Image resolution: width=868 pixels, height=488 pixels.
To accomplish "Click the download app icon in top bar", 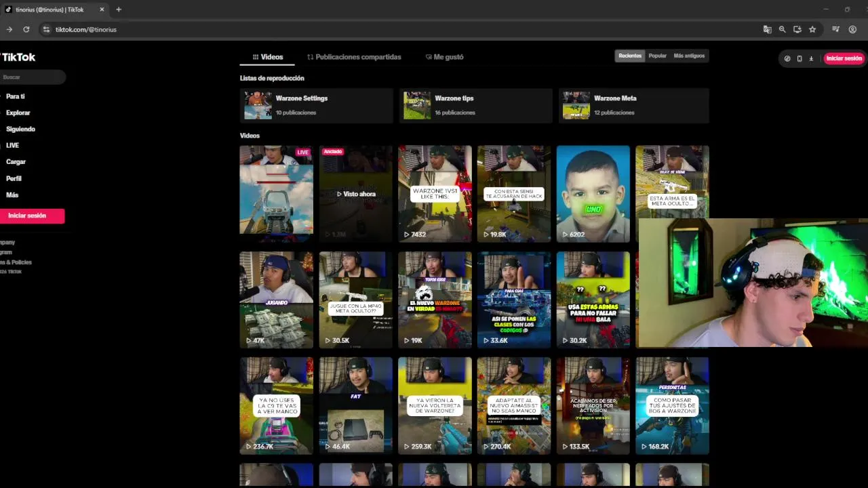I will [x=811, y=58].
